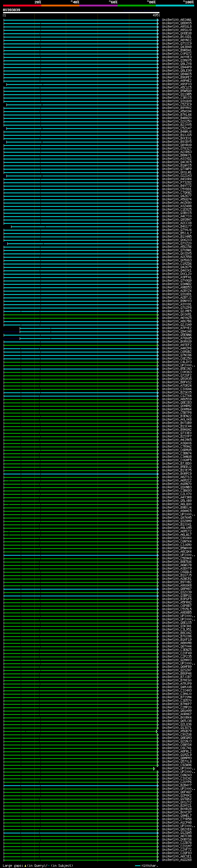
Task: Click the shortened alignment bar for UniRef100_A7PYE2
Action: [x=89, y=328]
